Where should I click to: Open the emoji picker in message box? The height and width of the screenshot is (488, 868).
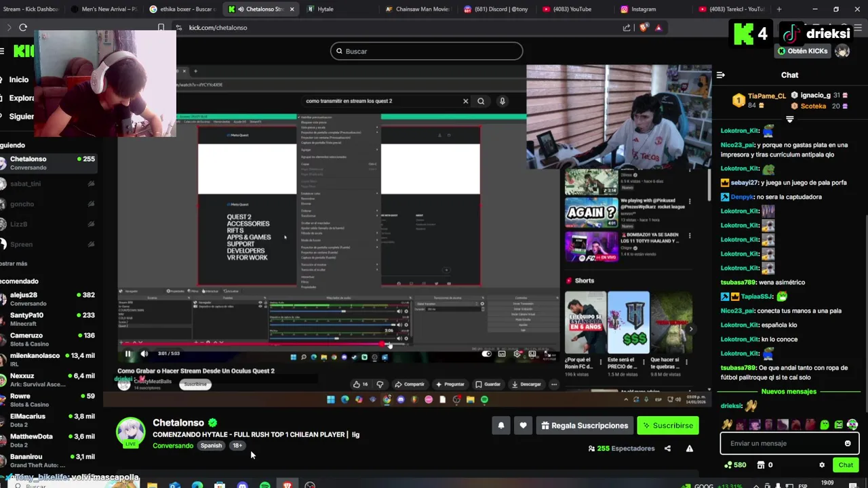(x=848, y=443)
